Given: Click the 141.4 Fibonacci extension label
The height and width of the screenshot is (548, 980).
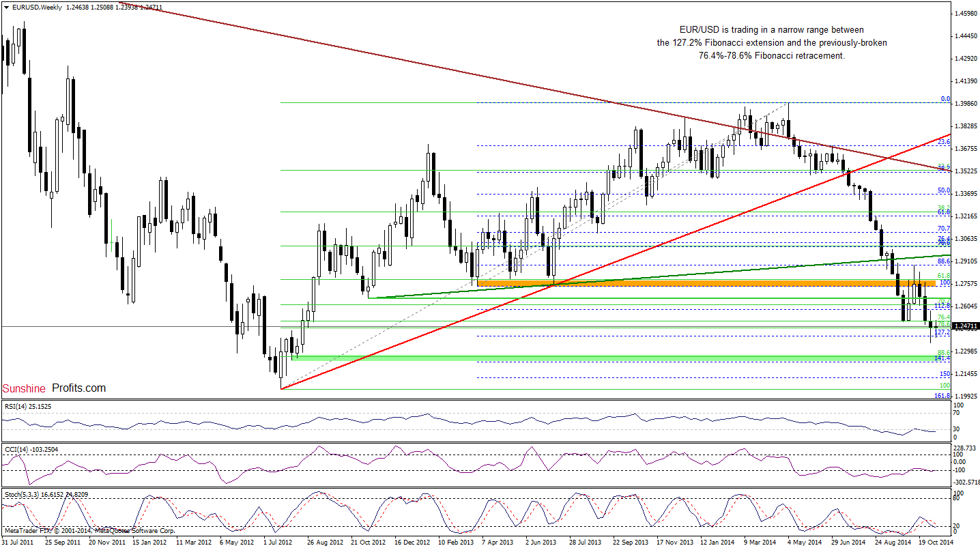Looking at the screenshot, I should 942,358.
